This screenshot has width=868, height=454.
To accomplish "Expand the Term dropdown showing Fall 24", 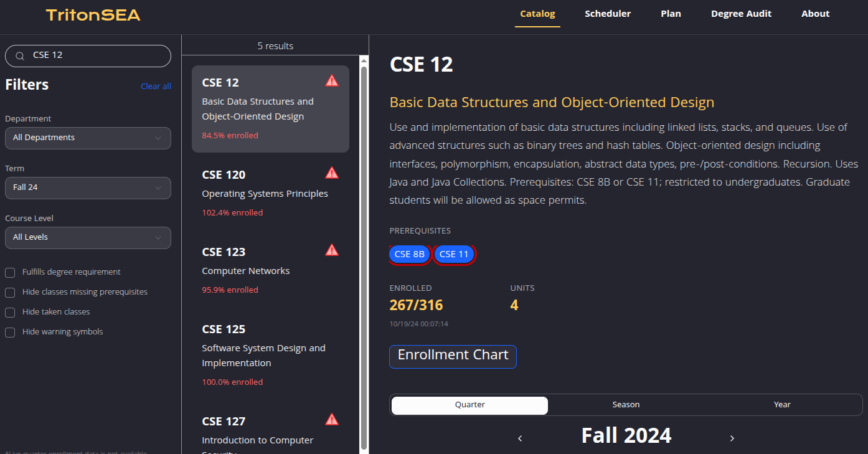I will tap(88, 188).
